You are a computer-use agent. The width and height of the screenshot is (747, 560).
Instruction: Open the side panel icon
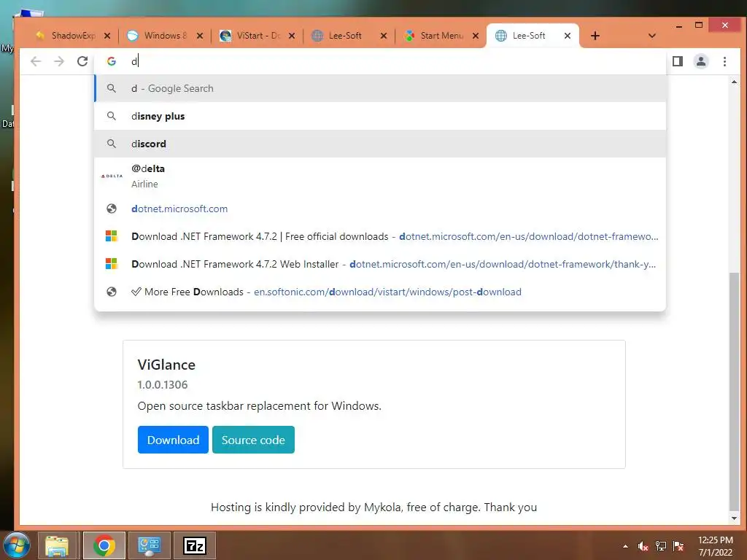click(678, 61)
